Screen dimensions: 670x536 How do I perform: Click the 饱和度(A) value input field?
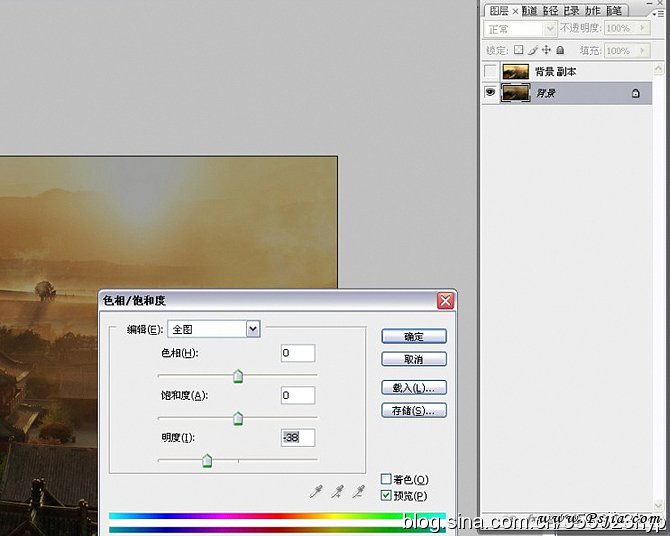[298, 395]
